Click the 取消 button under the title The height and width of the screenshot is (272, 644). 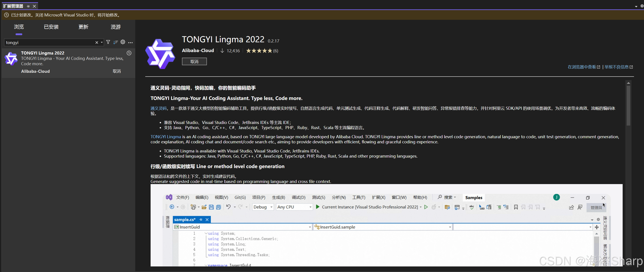(194, 62)
